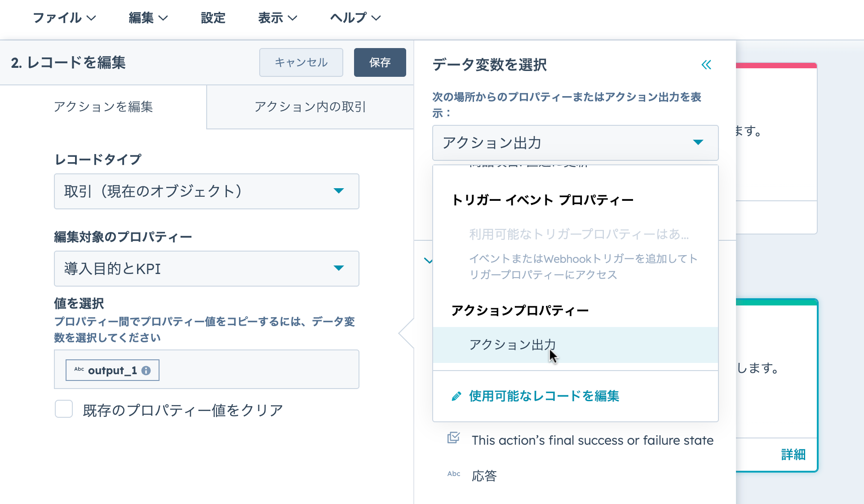Toggle 既存のプロパティー値をクリア checkbox
The image size is (864, 504).
pos(64,409)
